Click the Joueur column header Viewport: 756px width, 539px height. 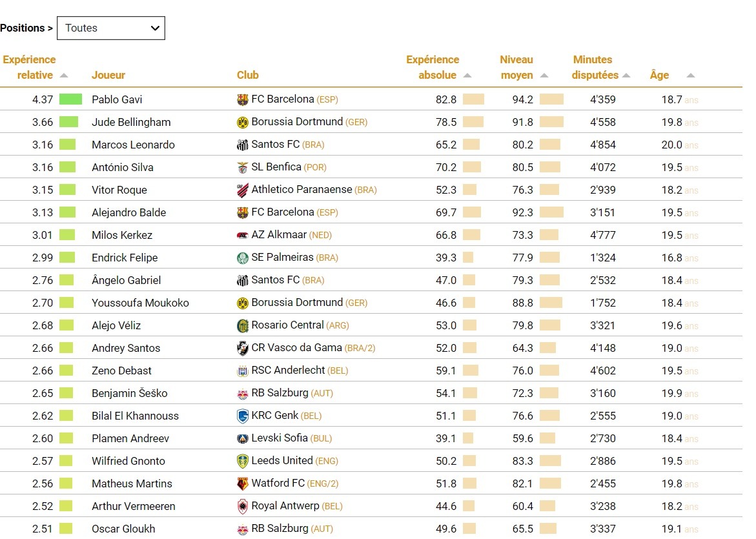pyautogui.click(x=108, y=76)
